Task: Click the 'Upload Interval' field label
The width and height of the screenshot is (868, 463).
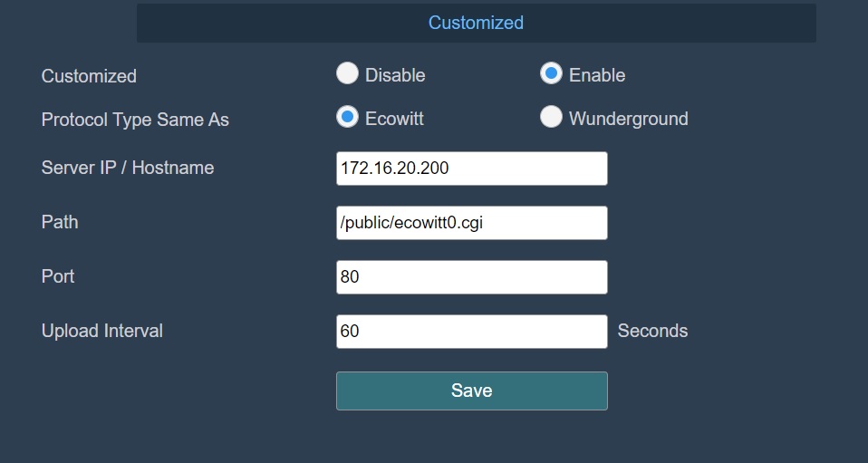Action: point(102,331)
